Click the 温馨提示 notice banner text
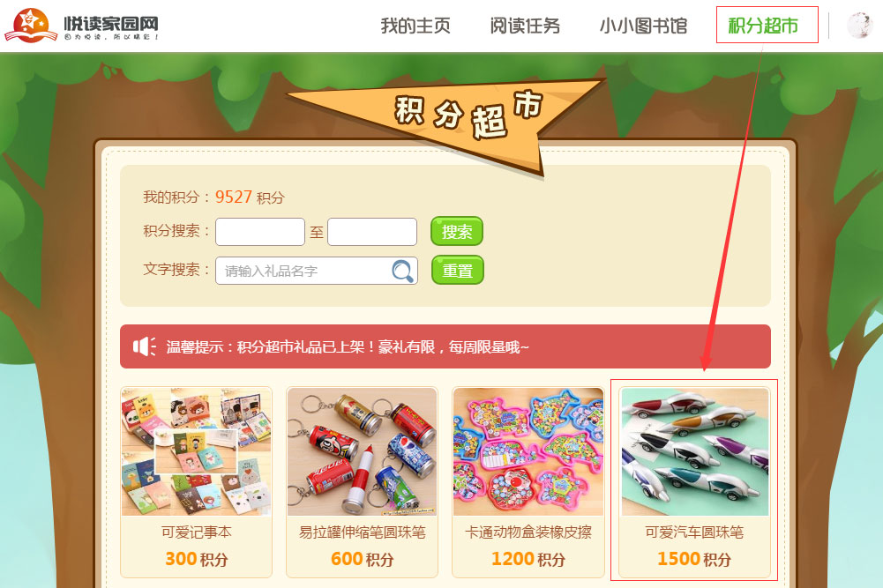883x588 pixels. click(x=348, y=347)
